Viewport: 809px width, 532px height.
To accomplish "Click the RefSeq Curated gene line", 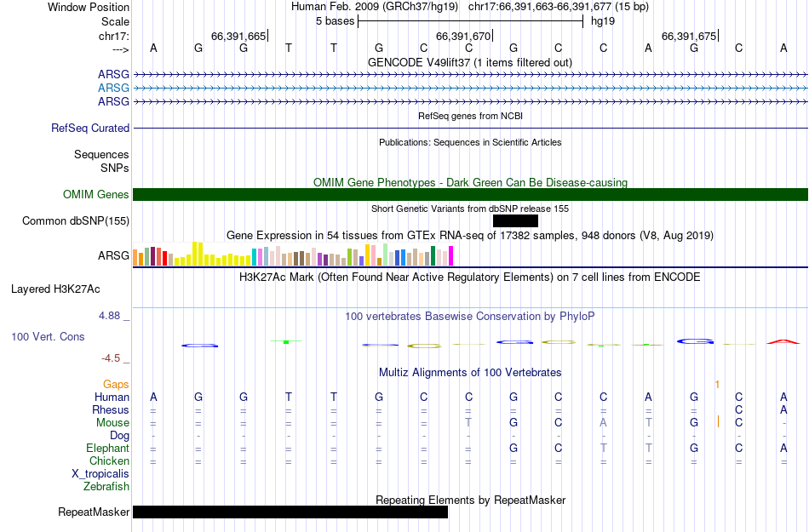I will 471,128.
